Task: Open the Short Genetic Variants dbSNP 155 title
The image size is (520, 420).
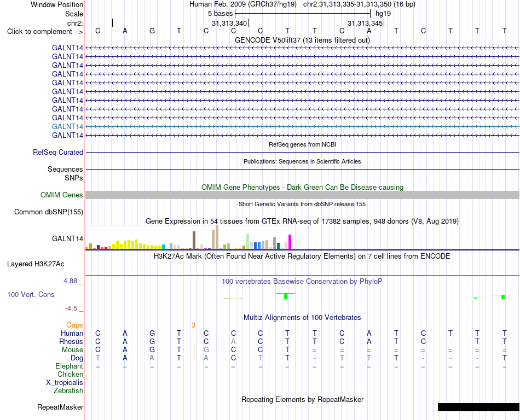Action: tap(302, 204)
